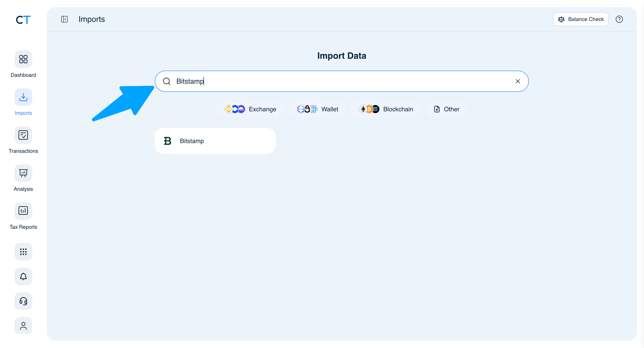Select the Bitstamp result card
This screenshot has width=644, height=348.
[x=215, y=141]
